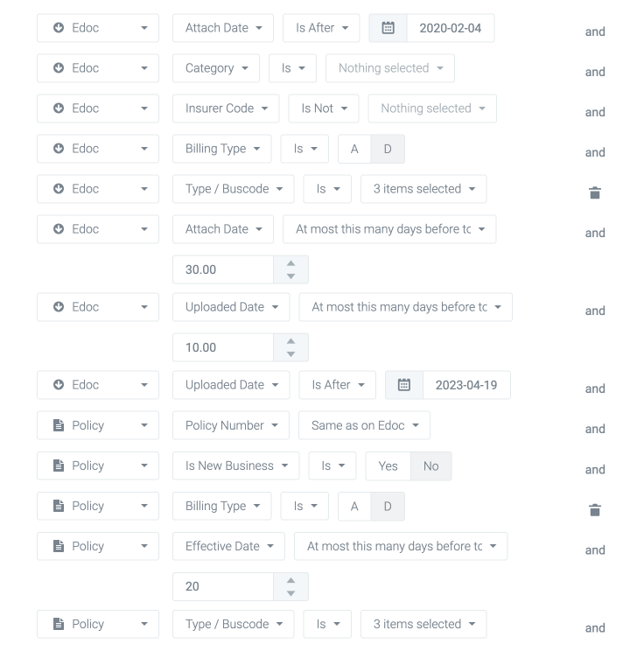Click 'and' connector on first Attach Date row
This screenshot has width=644, height=658.
point(595,31)
